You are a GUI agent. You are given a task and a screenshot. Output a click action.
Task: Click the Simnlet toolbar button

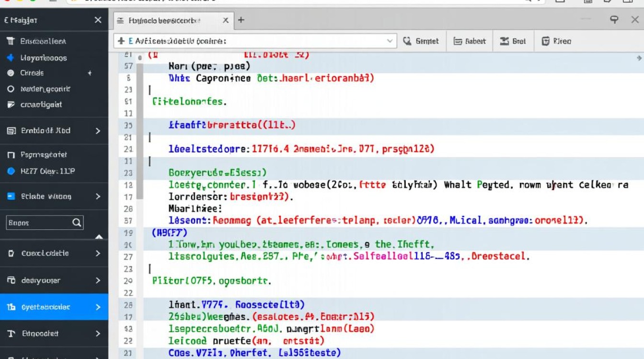[x=421, y=41]
